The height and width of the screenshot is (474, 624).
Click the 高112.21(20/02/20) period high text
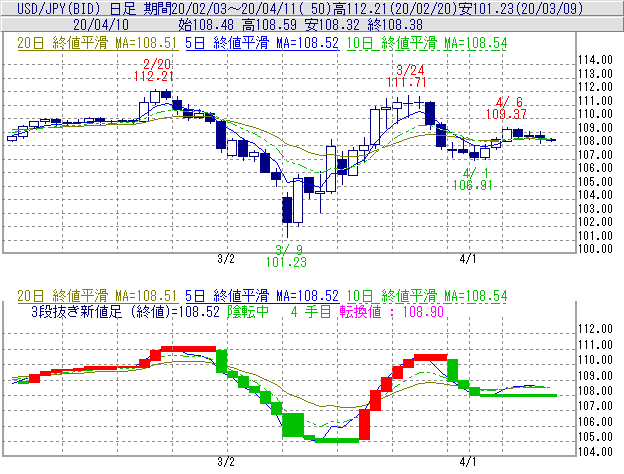click(394, 8)
